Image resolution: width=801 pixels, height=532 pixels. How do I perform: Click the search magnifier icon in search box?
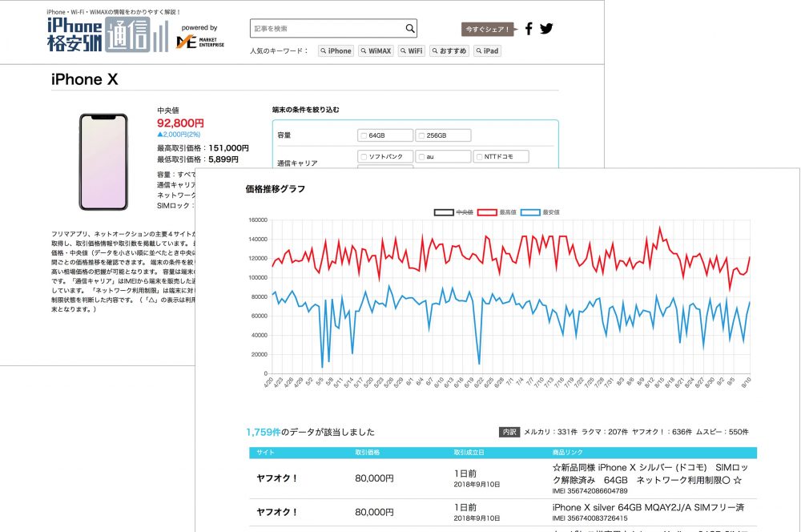[409, 29]
